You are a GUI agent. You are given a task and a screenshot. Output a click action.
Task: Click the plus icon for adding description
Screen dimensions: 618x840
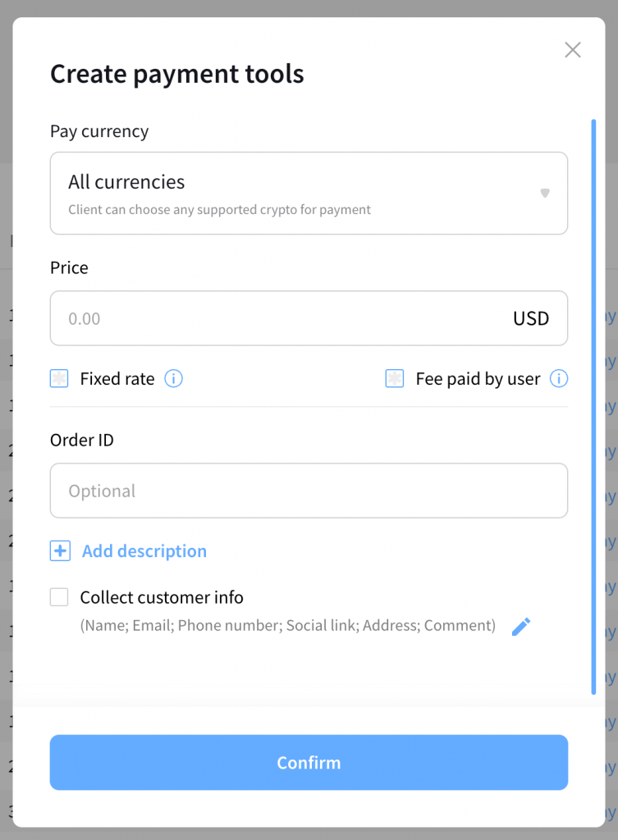[60, 551]
